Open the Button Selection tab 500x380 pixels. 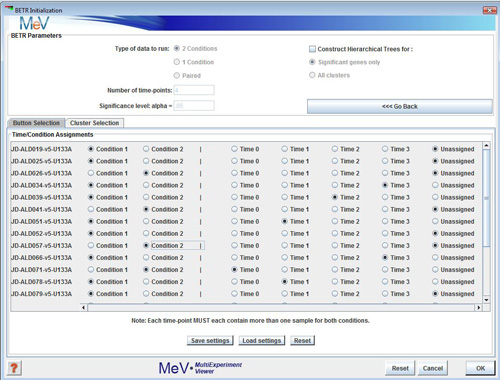coord(36,123)
